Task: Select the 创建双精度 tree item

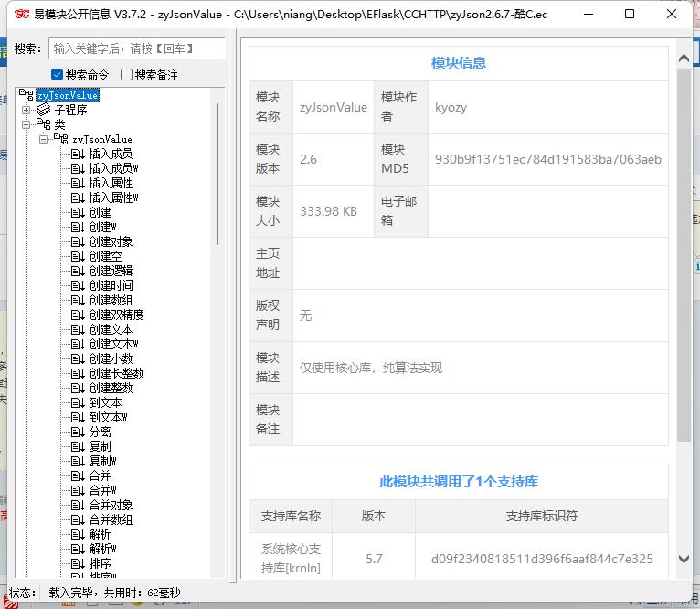Action: (x=116, y=315)
